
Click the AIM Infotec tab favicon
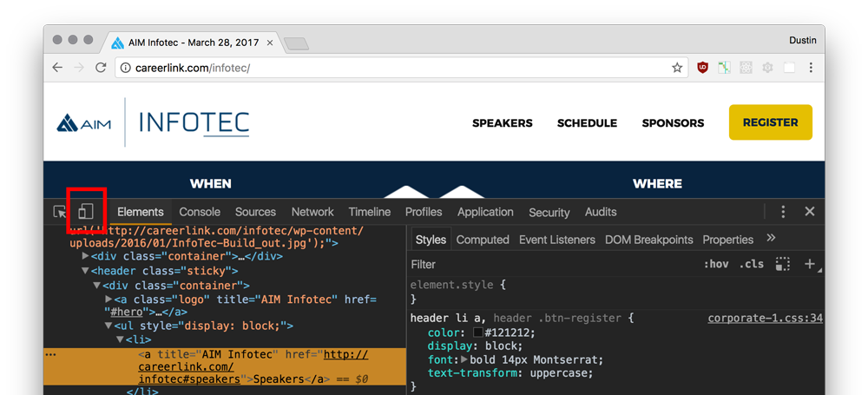pyautogui.click(x=117, y=43)
